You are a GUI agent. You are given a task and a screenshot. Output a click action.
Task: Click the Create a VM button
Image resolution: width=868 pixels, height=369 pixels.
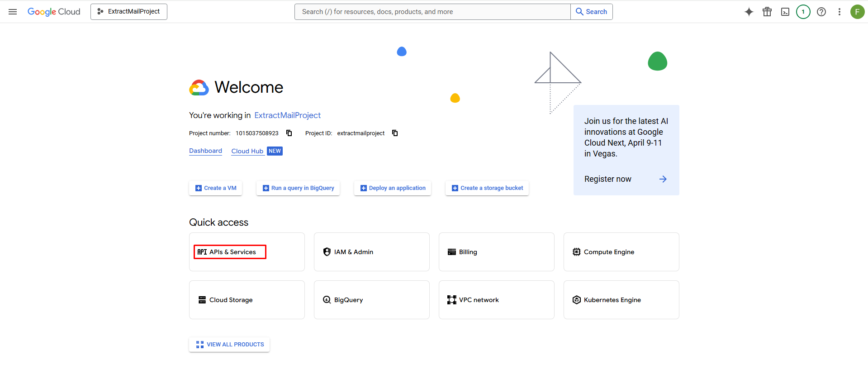pyautogui.click(x=216, y=188)
